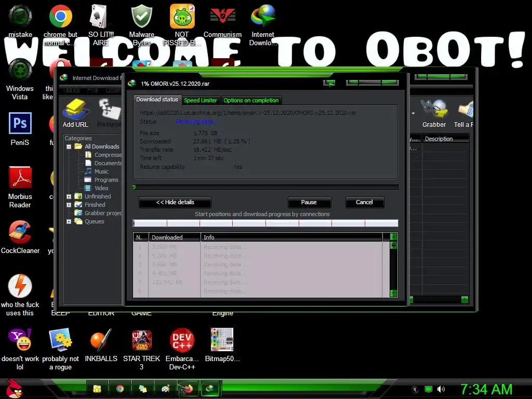Image resolution: width=532 pixels, height=399 pixels.
Task: Open Windows Vista recycle bin icon
Action: pyautogui.click(x=20, y=79)
